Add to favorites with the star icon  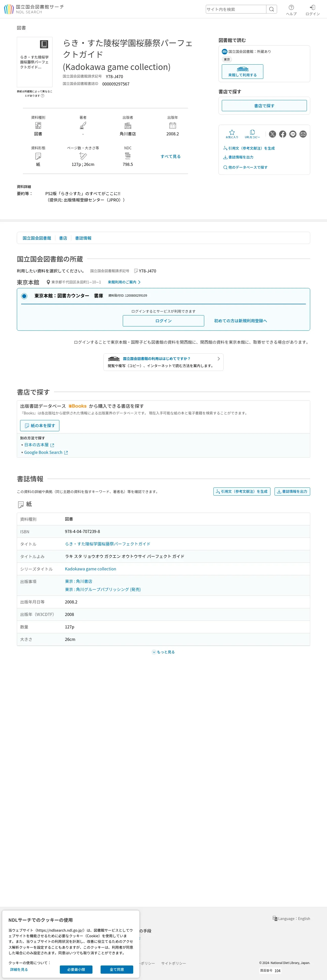click(232, 134)
